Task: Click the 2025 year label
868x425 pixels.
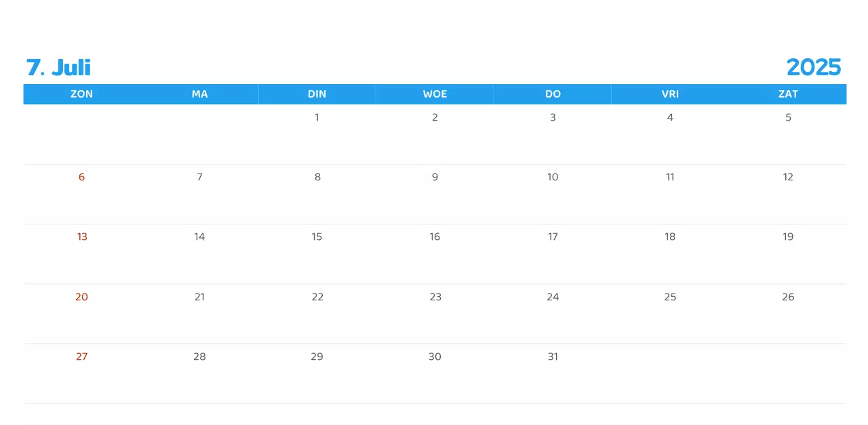Action: coord(813,67)
